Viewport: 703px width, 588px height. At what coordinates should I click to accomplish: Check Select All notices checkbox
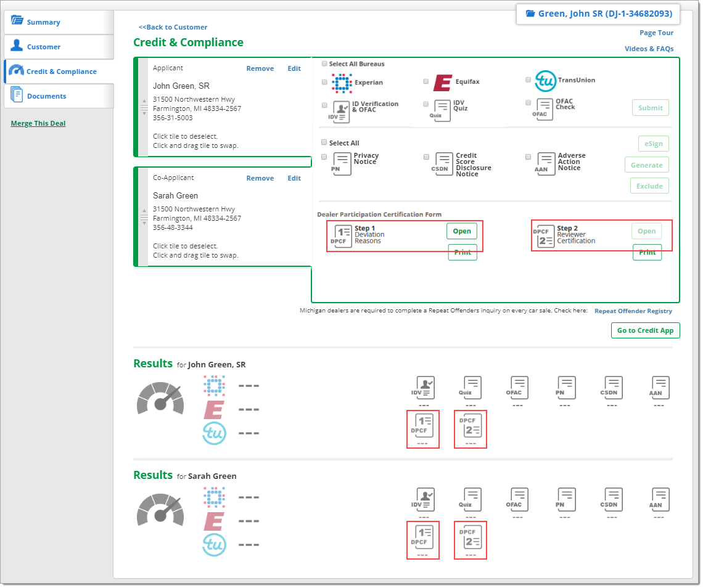[324, 142]
